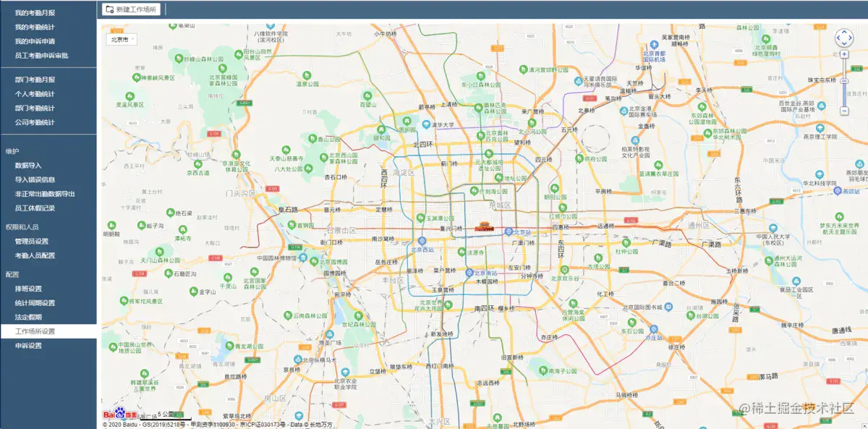Click 清华大学 school icon on map
This screenshot has height=429, width=868.
pos(427,124)
